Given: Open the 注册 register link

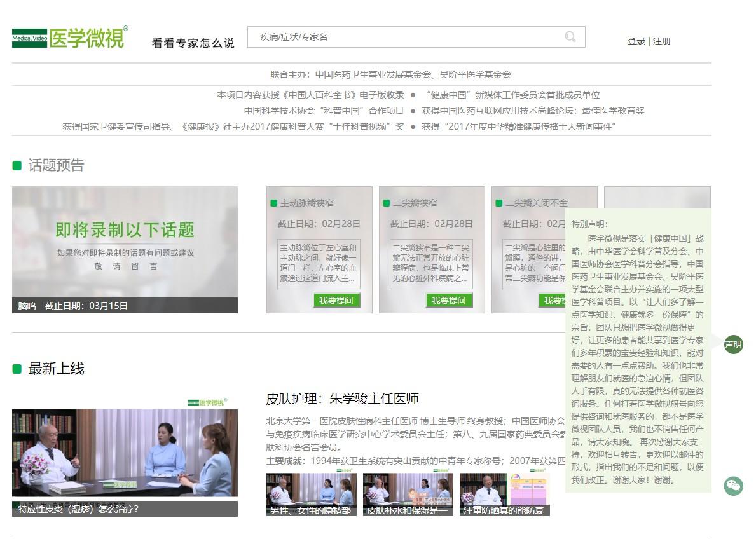Looking at the screenshot, I should pyautogui.click(x=662, y=41).
